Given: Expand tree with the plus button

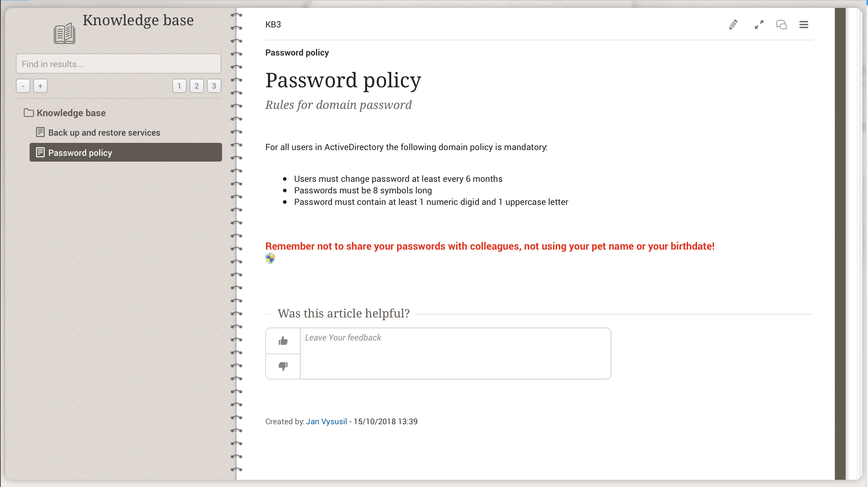Looking at the screenshot, I should tap(40, 86).
